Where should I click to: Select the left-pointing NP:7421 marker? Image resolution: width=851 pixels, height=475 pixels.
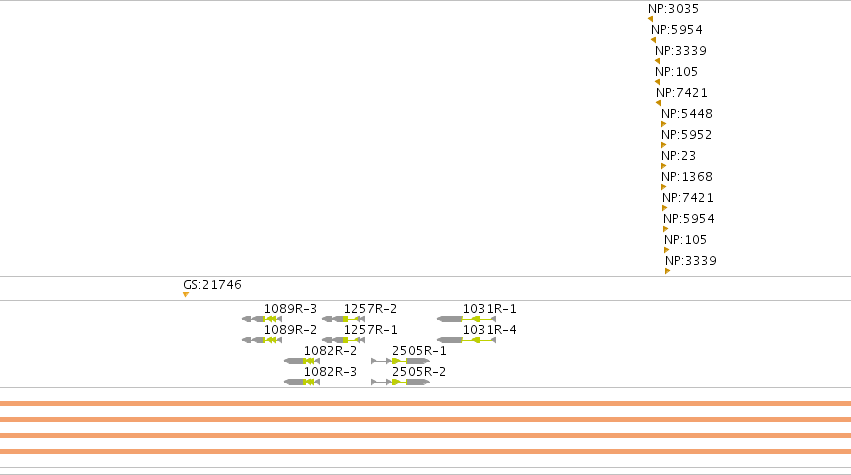tap(658, 103)
